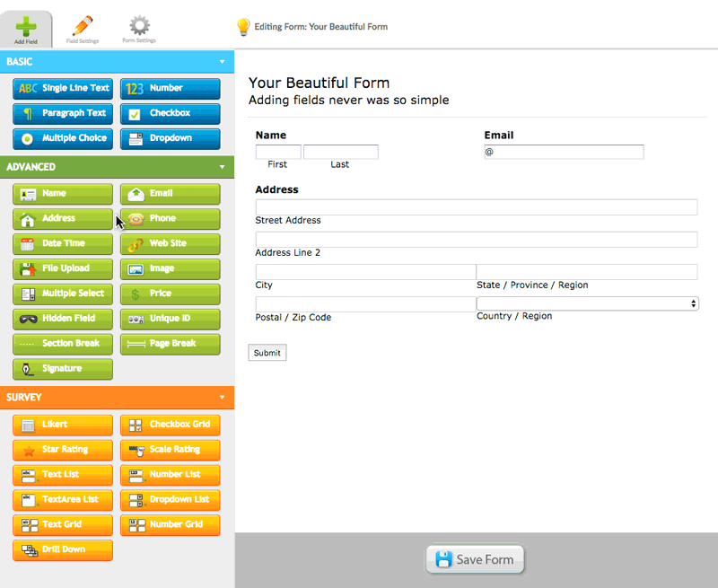Add a Star Rating survey field
This screenshot has height=588, width=718.
point(63,450)
